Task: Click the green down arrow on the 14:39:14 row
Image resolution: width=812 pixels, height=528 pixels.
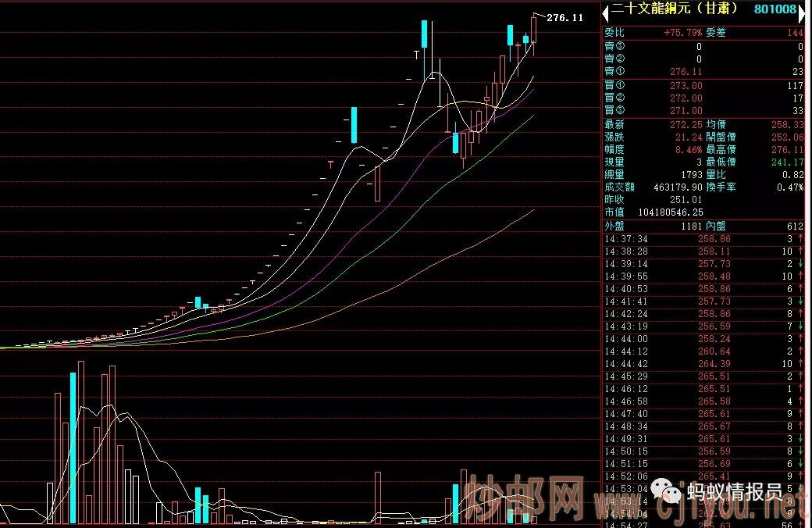Action: 800,264
